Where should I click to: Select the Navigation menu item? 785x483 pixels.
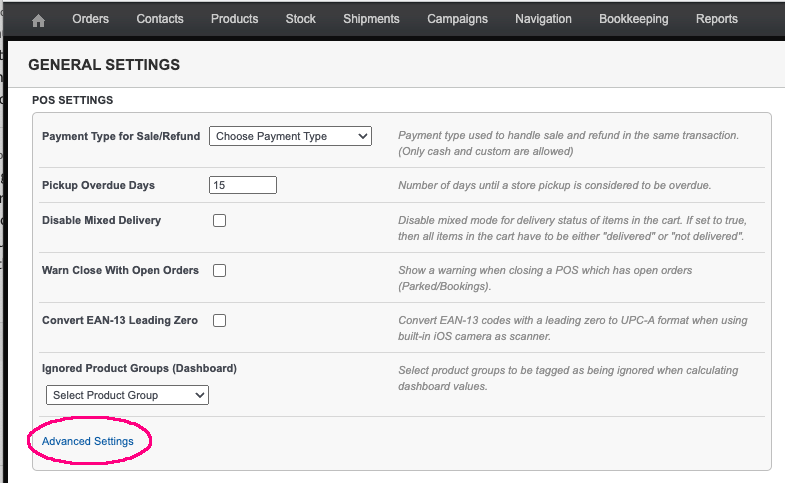[x=543, y=19]
